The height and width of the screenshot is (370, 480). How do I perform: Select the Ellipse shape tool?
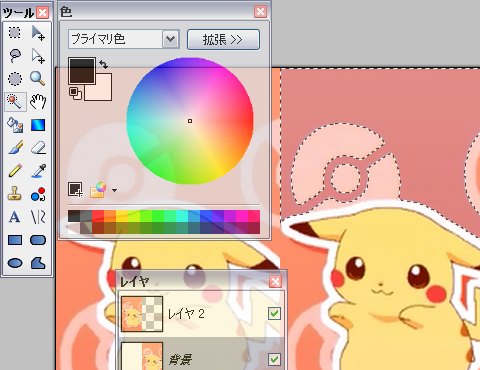coord(15,263)
